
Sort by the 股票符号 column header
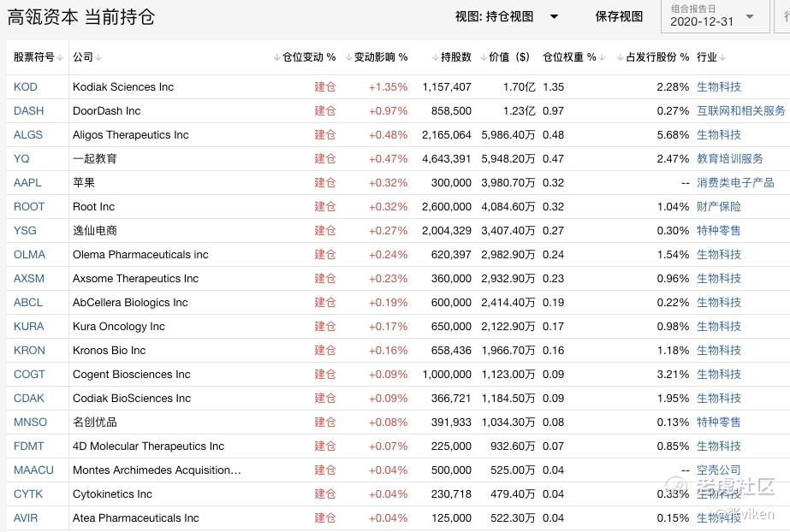[x=39, y=56]
